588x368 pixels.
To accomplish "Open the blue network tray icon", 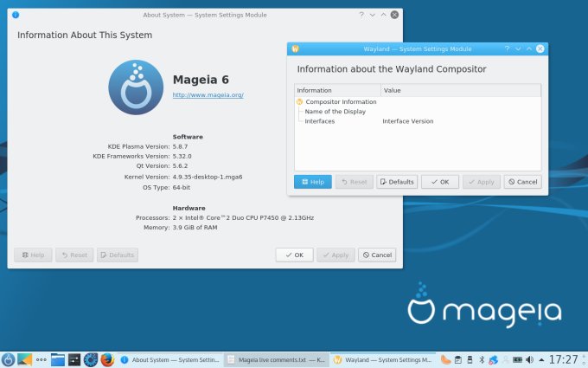I will (493, 359).
